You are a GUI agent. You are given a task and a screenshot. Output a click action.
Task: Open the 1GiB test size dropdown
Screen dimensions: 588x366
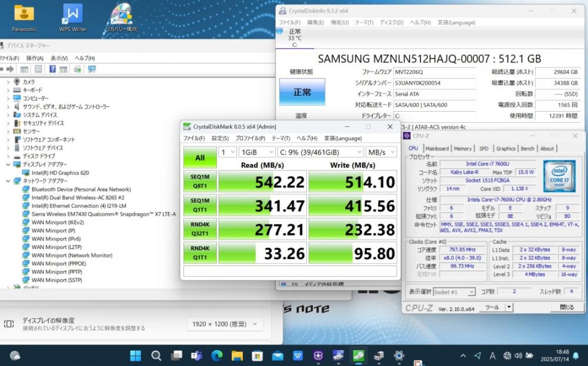[x=257, y=152]
